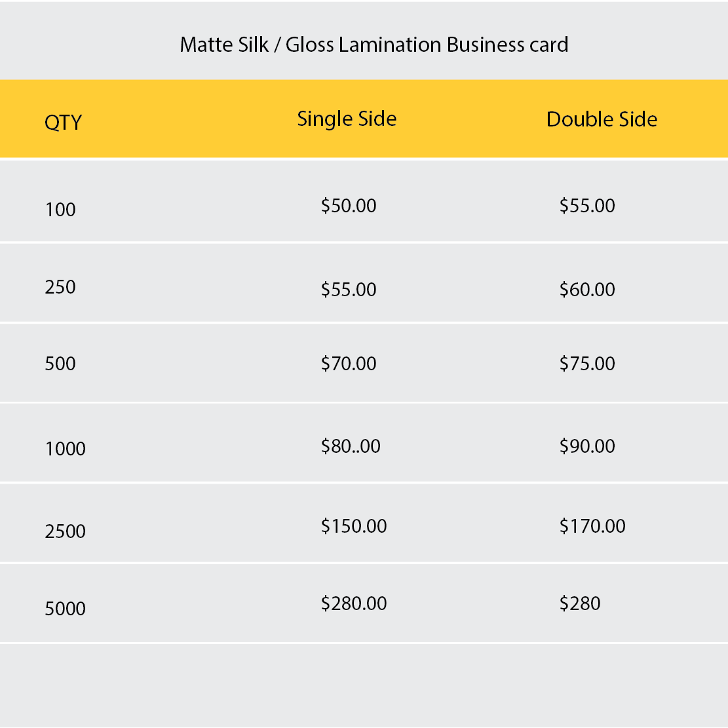Click the $50.00 single side price
728x728 pixels.
349,206
